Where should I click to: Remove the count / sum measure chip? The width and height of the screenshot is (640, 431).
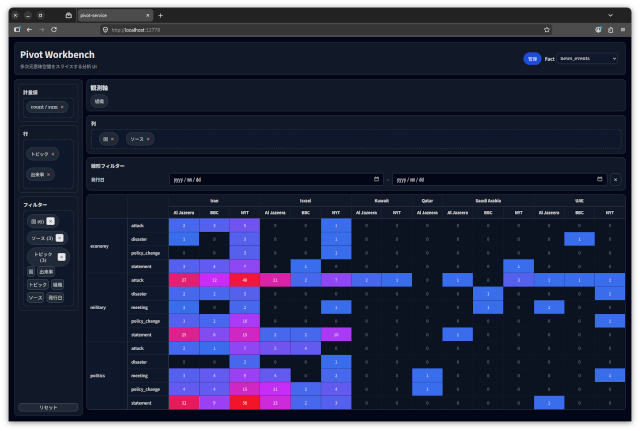click(x=62, y=106)
